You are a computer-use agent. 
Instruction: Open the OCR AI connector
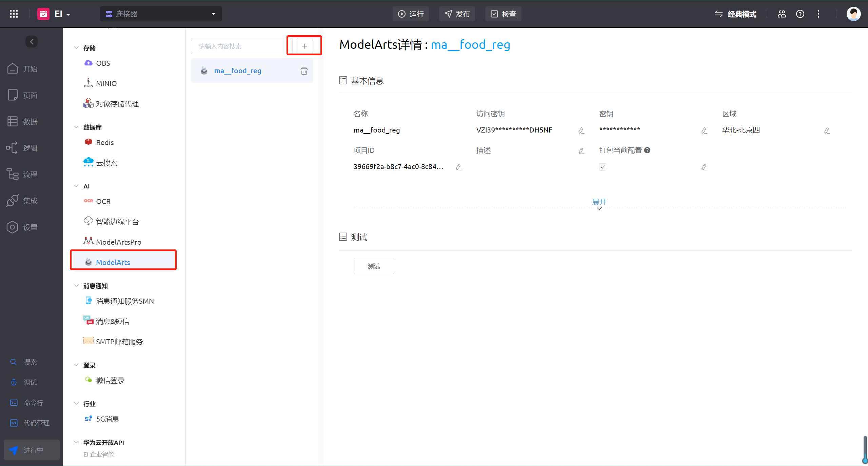coord(103,201)
